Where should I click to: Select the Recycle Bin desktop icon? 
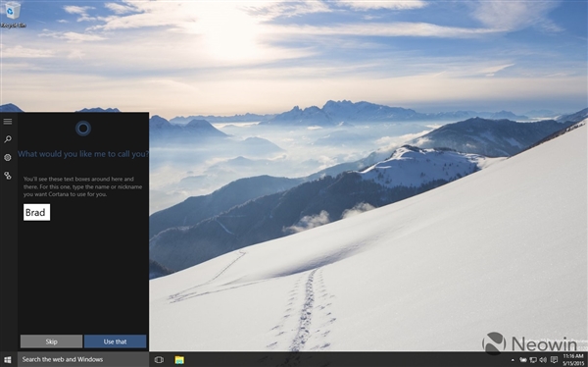pyautogui.click(x=13, y=15)
